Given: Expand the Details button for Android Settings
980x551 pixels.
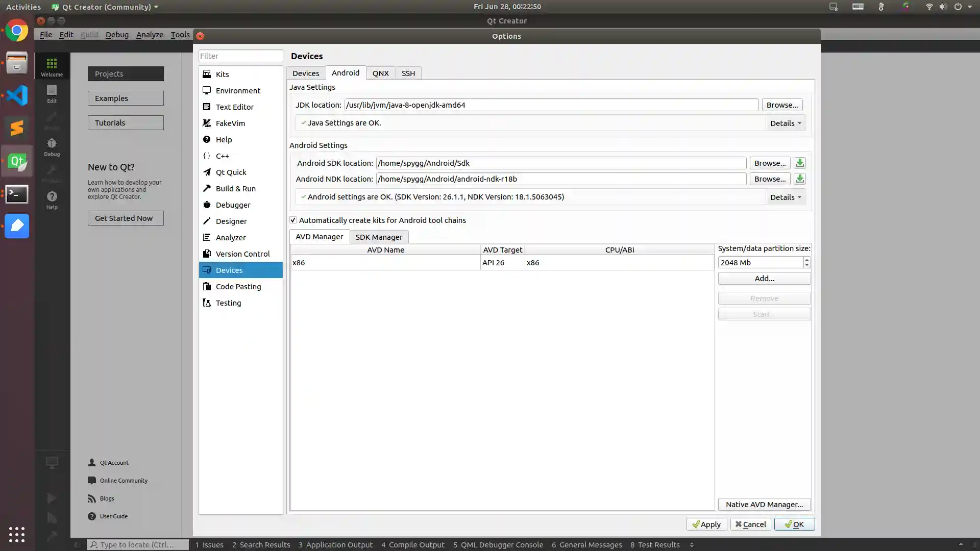Looking at the screenshot, I should click(785, 196).
